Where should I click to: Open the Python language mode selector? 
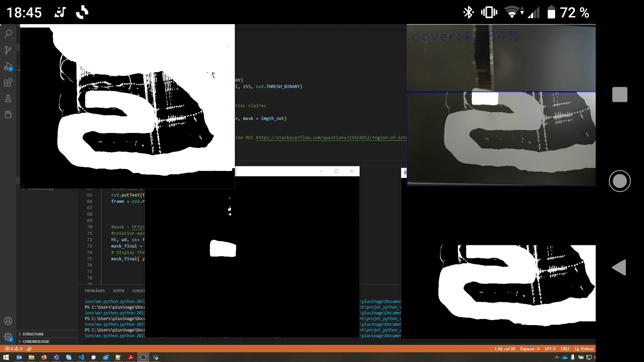tap(587, 349)
